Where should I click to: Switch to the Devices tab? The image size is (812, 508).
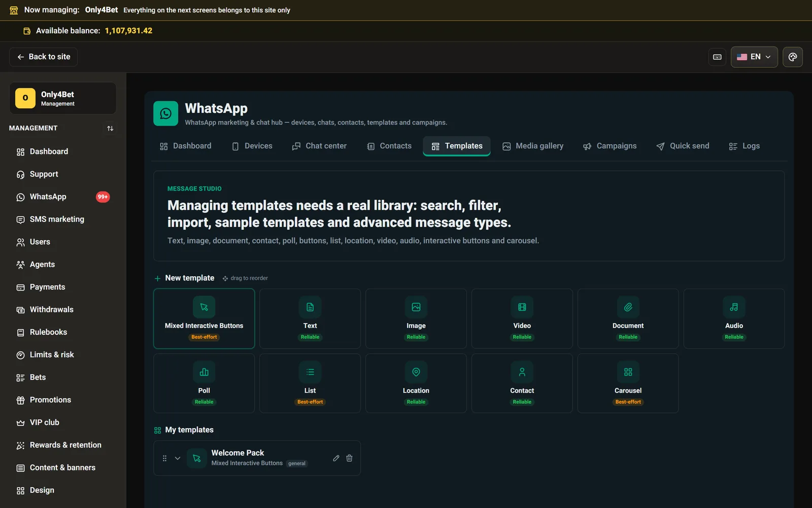pos(252,146)
